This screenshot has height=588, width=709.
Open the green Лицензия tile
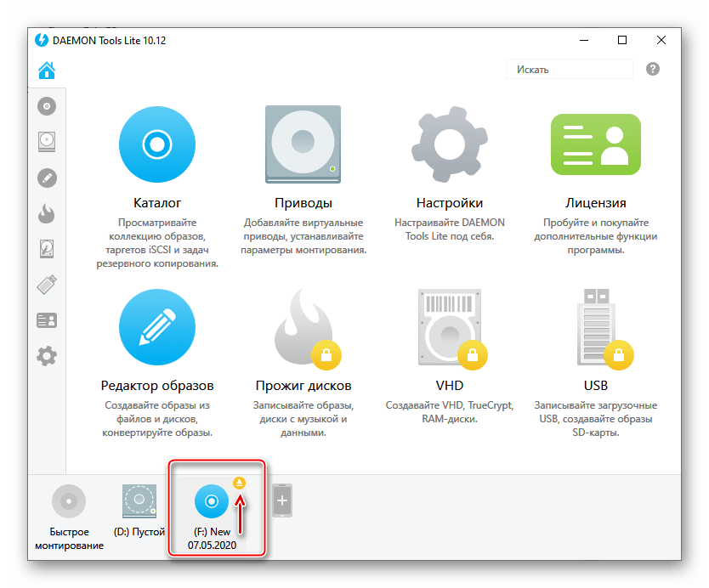[595, 144]
